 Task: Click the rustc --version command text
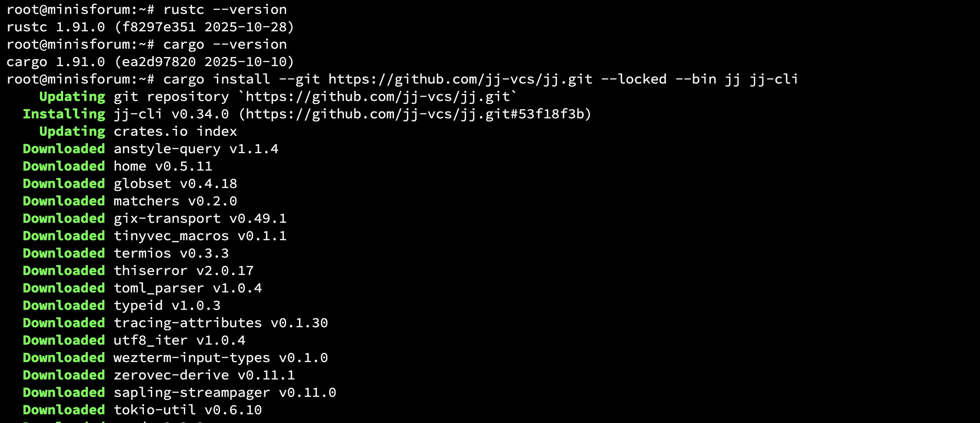(225, 10)
